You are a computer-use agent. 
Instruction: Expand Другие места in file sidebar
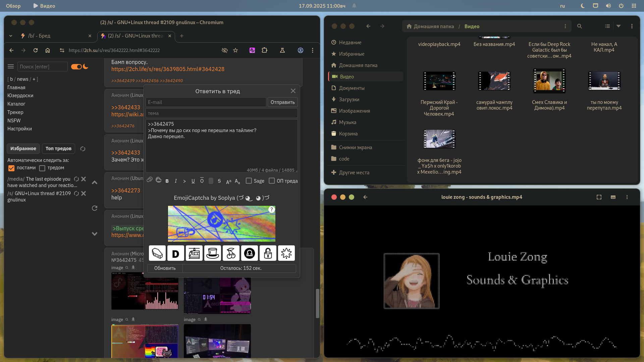[x=354, y=173]
